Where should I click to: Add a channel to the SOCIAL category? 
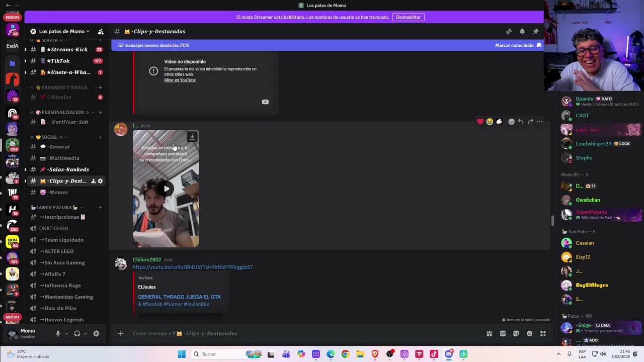(x=100, y=137)
